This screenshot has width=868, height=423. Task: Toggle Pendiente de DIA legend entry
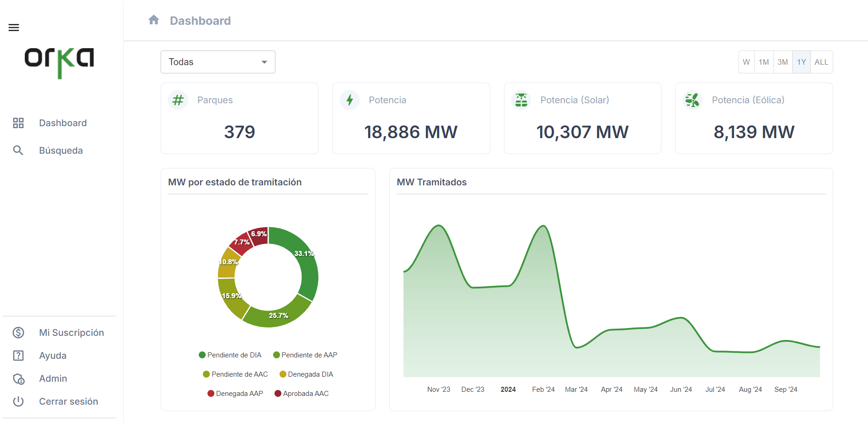click(x=230, y=355)
